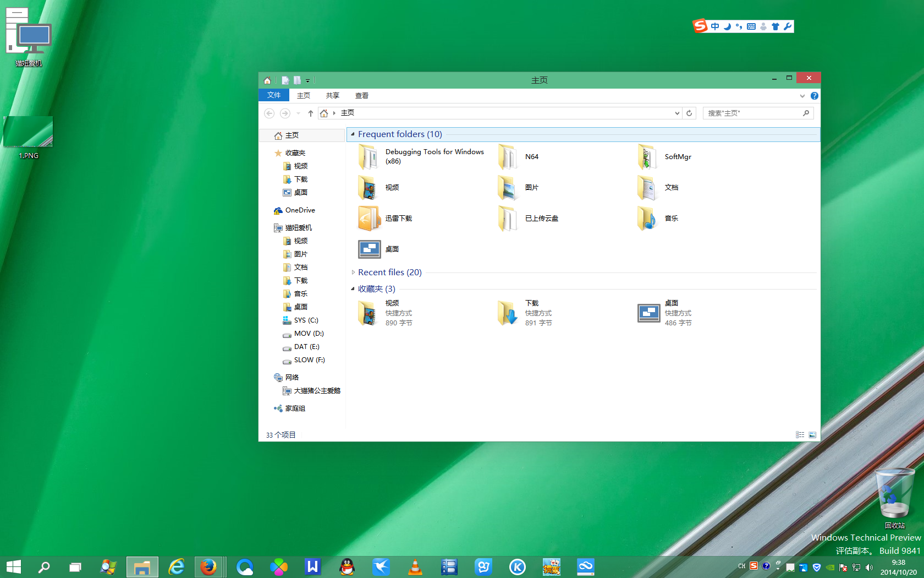This screenshot has height=578, width=924.
Task: Select 下载 under 收藏夹 in navigation pane
Action: tap(295, 179)
